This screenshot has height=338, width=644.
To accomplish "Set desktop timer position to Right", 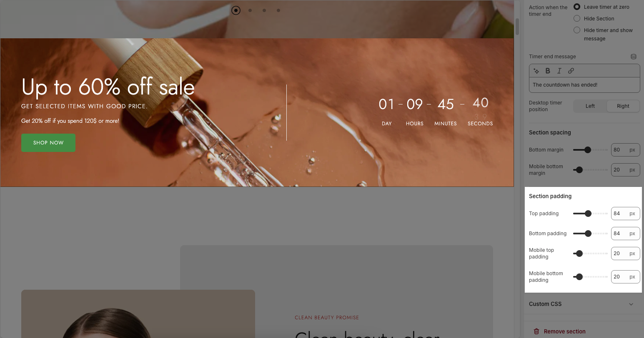I will (623, 106).
